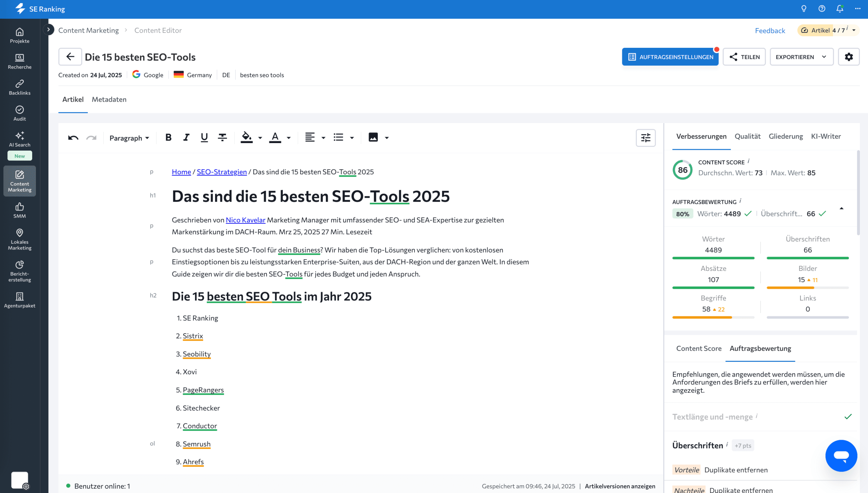
Task: Click the Nico Kavelar author link
Action: pyautogui.click(x=245, y=220)
